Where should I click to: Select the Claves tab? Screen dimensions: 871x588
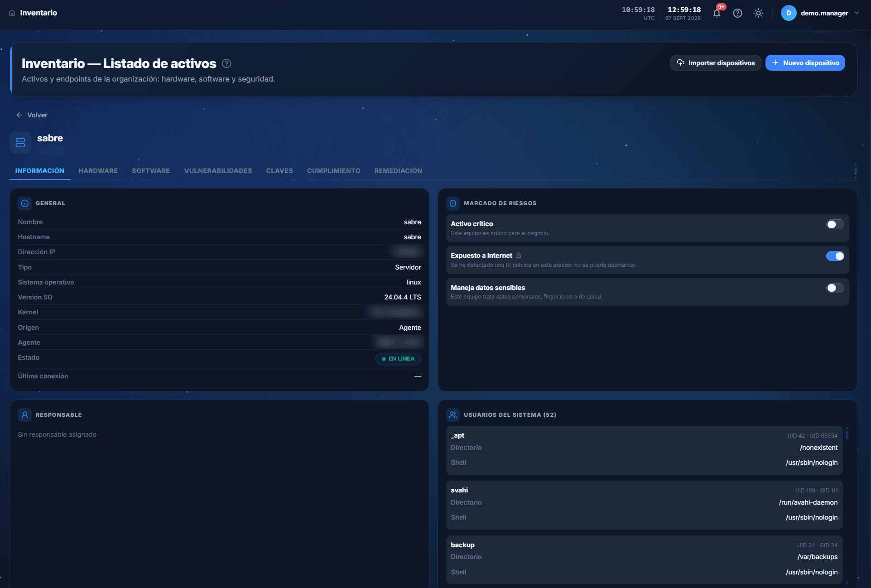point(279,171)
